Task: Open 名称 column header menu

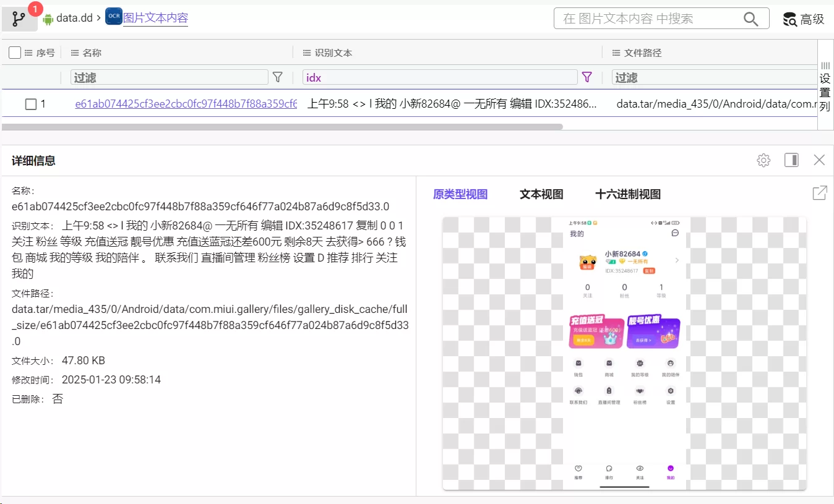Action: (x=75, y=53)
